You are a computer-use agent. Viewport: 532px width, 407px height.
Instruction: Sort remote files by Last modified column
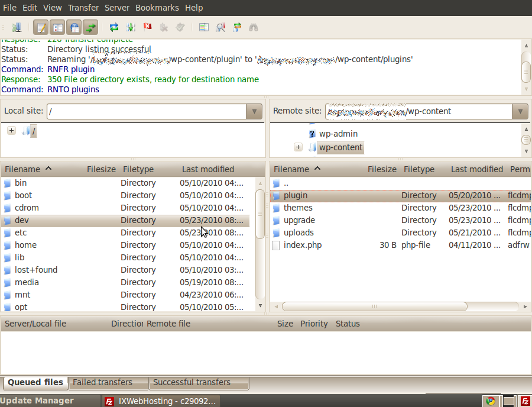pyautogui.click(x=476, y=169)
